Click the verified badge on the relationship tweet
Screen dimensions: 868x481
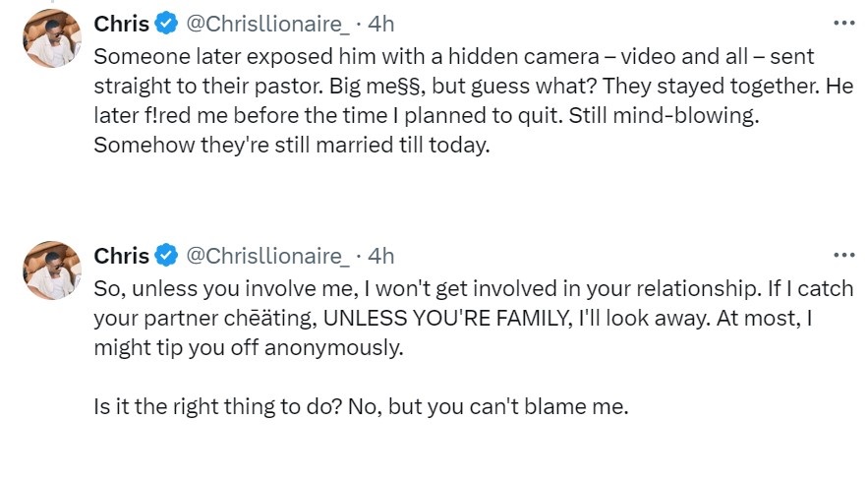tap(167, 256)
